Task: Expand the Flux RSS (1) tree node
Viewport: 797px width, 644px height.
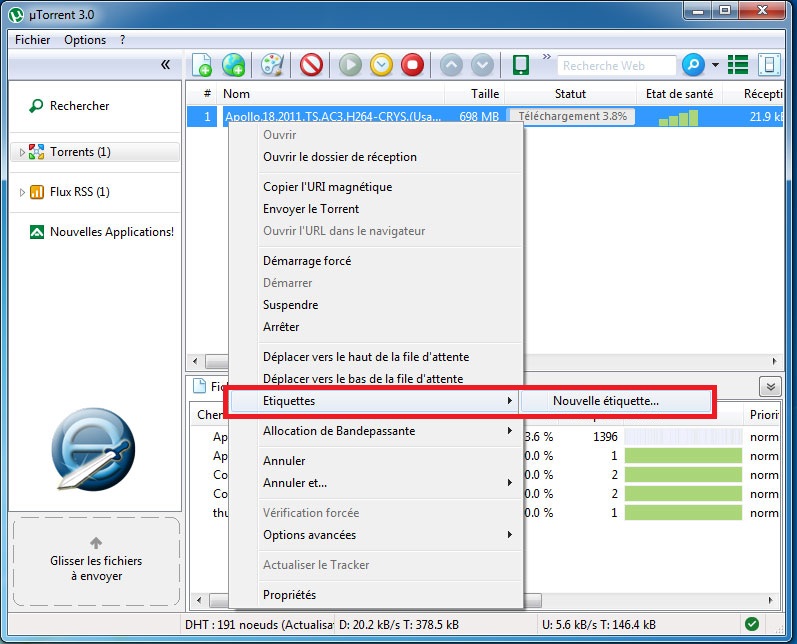Action: (x=22, y=192)
